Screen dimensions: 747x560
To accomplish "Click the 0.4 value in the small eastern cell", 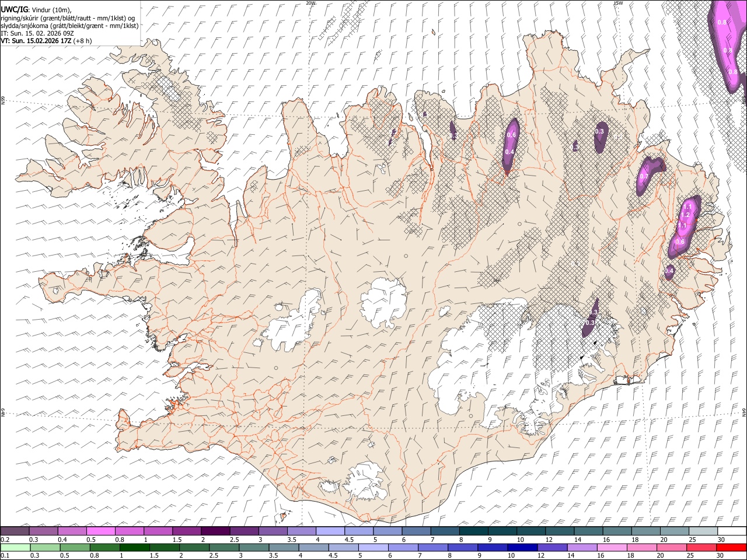I will pos(669,271).
